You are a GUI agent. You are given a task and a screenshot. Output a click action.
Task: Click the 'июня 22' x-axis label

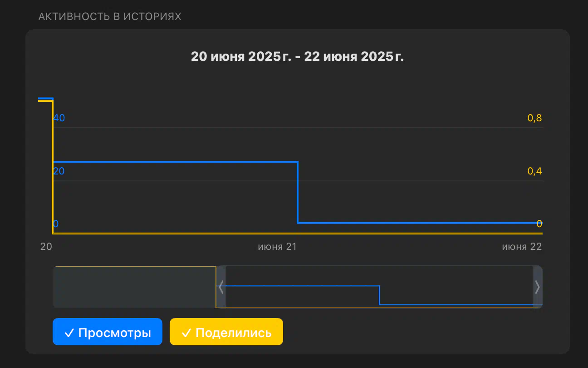[x=522, y=247]
